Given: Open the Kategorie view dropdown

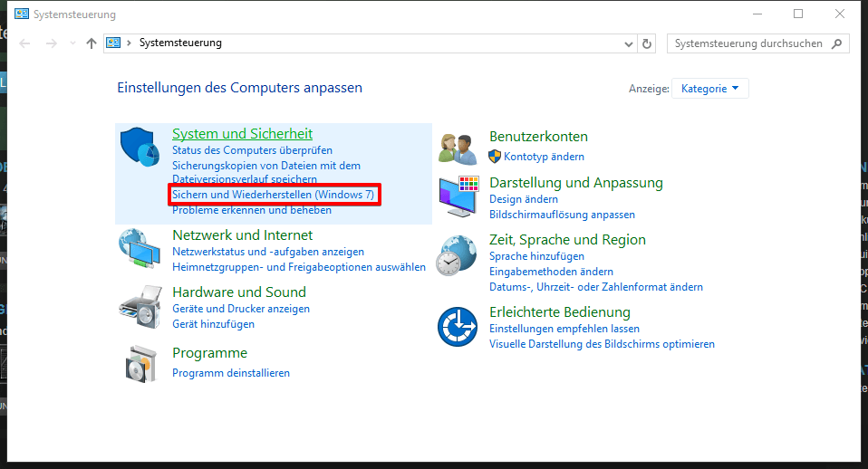Looking at the screenshot, I should pyautogui.click(x=709, y=89).
